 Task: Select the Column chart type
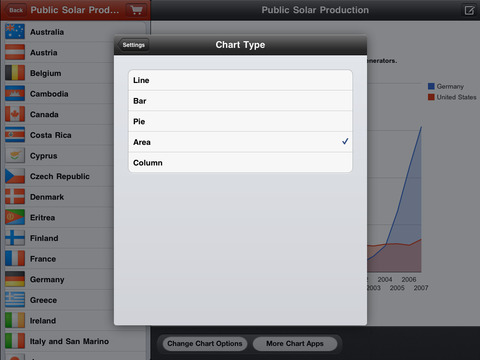(x=240, y=163)
